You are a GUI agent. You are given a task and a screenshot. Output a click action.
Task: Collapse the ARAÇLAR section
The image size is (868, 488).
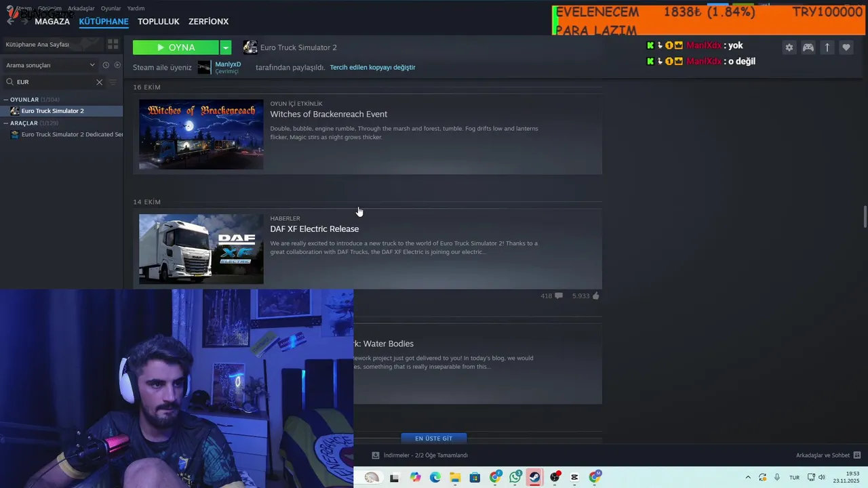coord(6,123)
